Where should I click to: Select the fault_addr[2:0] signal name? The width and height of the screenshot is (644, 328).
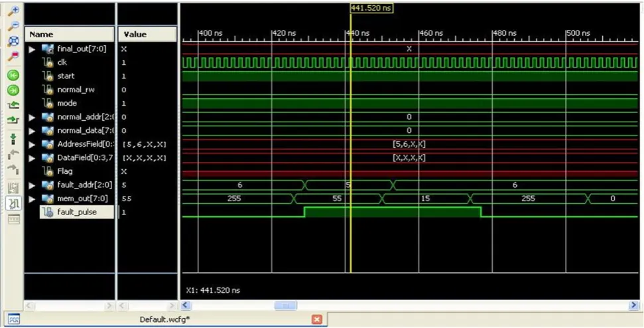84,185
